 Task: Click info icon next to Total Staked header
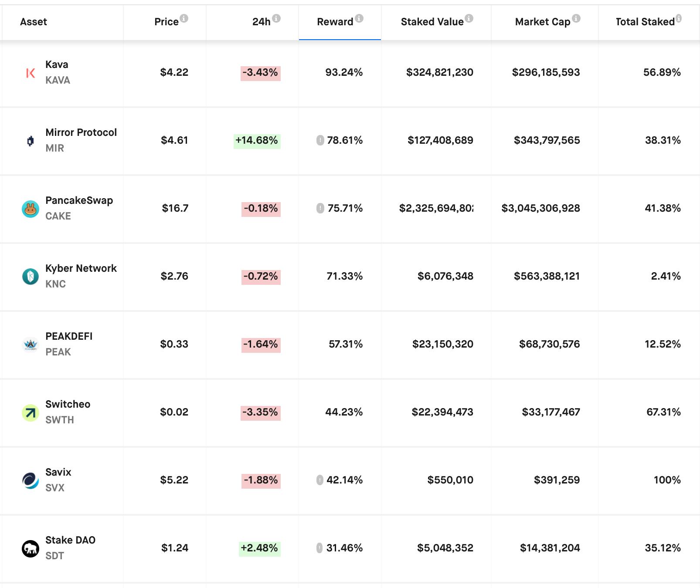[x=679, y=18]
